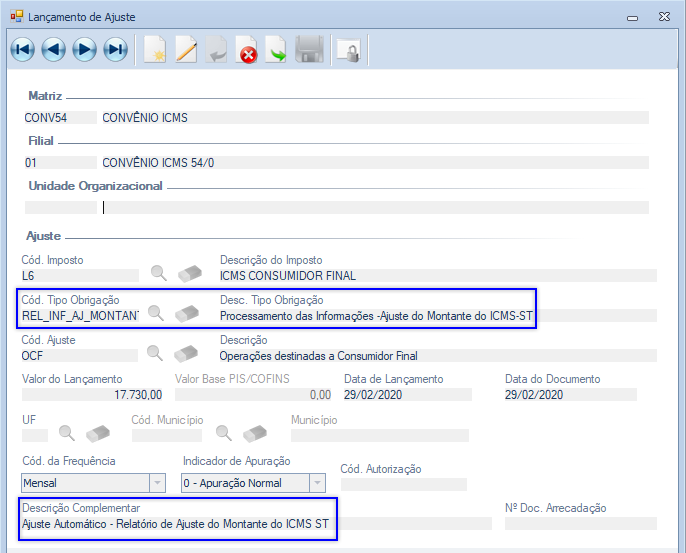Open the lookup magnifier for UF
The width and height of the screenshot is (686, 553).
[67, 433]
